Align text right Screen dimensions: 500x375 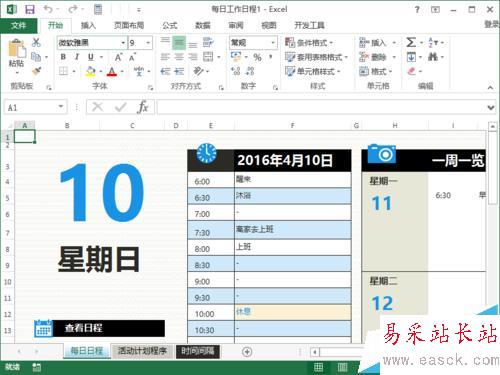pyautogui.click(x=193, y=57)
